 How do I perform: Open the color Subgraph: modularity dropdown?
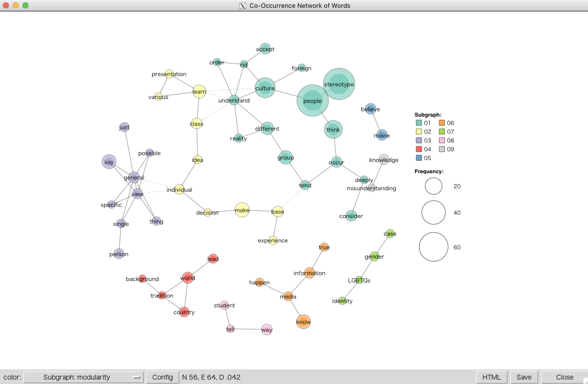[x=84, y=377]
